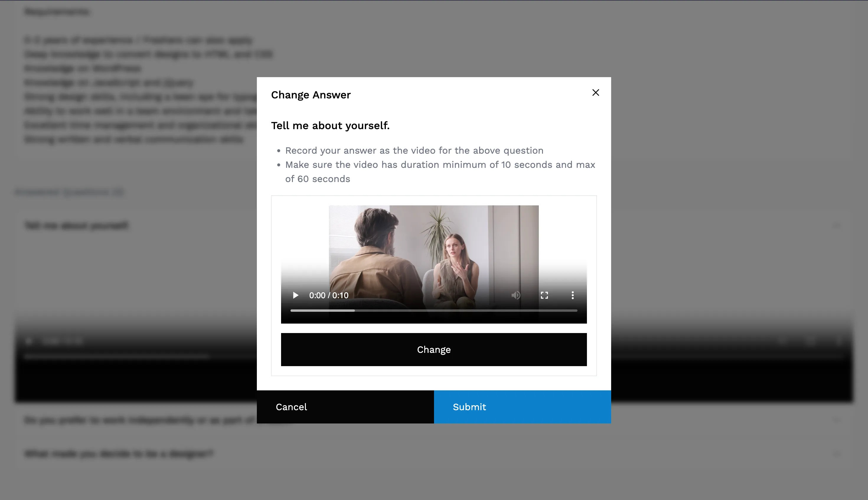Open the dialog video's three-dot options menu
The width and height of the screenshot is (868, 500).
[x=572, y=295]
